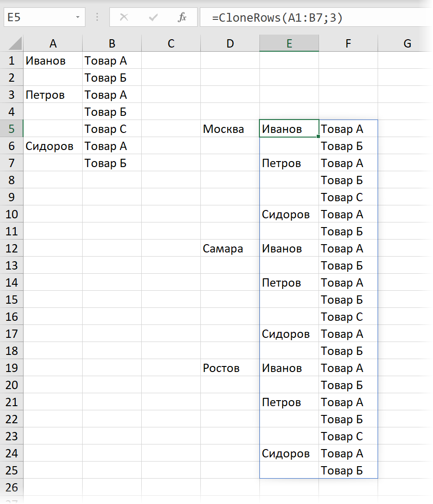The height and width of the screenshot is (504, 433).
Task: Click cell F25 with Товар Б
Action: pos(348,470)
